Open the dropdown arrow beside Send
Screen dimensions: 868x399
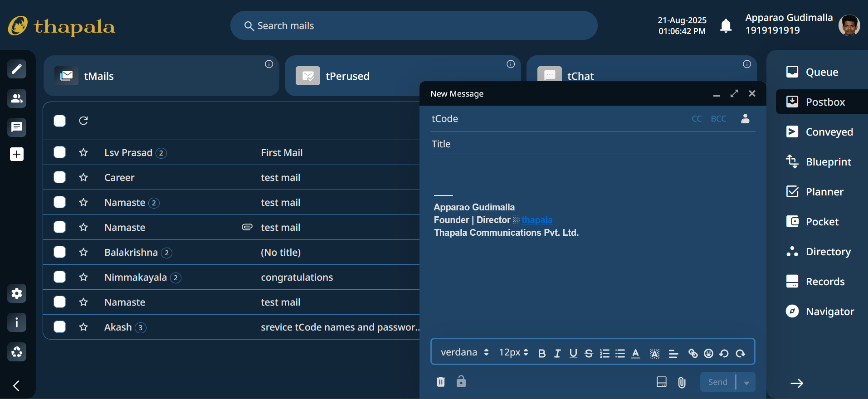(x=746, y=382)
